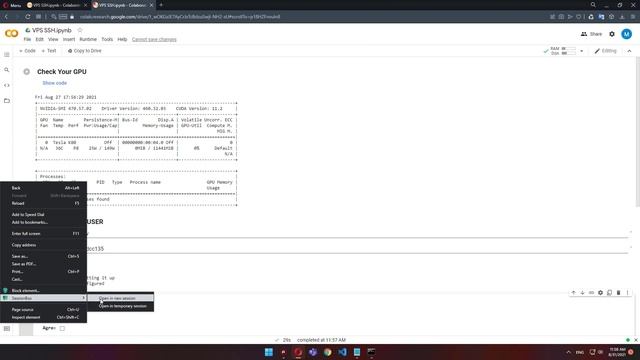Open Chrome from the taskbar
The height and width of the screenshot is (360, 640).
pos(327,352)
